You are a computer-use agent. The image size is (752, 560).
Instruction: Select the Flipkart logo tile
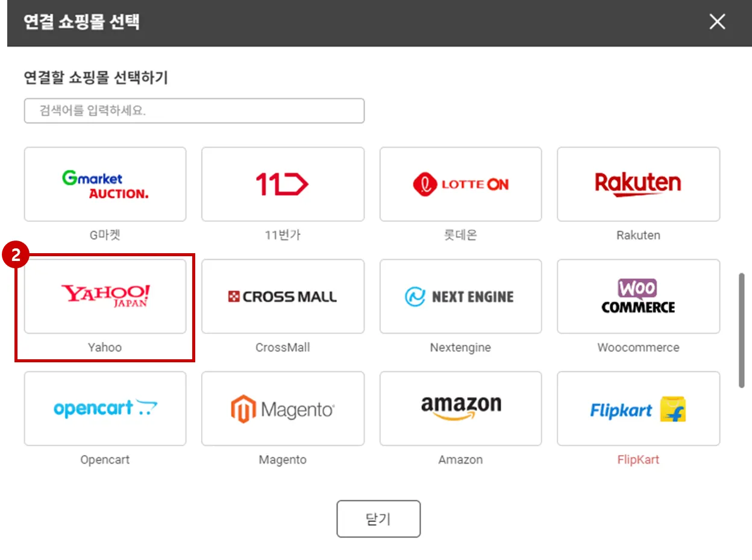pyautogui.click(x=638, y=408)
